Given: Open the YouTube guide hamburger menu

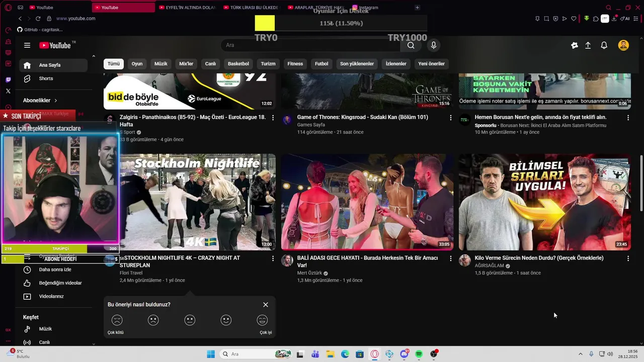Looking at the screenshot, I should [27, 45].
